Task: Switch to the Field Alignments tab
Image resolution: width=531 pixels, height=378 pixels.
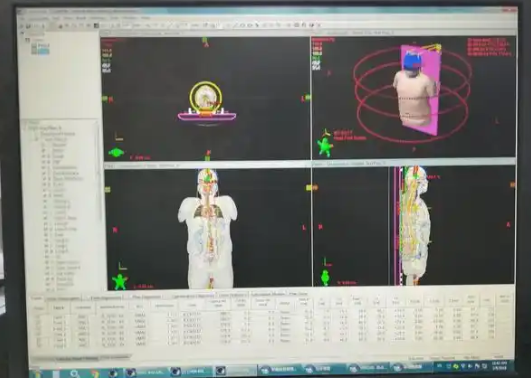Action: pos(106,298)
